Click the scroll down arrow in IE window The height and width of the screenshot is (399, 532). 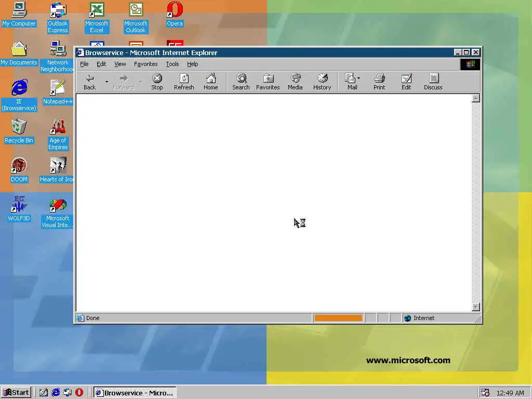pos(476,307)
